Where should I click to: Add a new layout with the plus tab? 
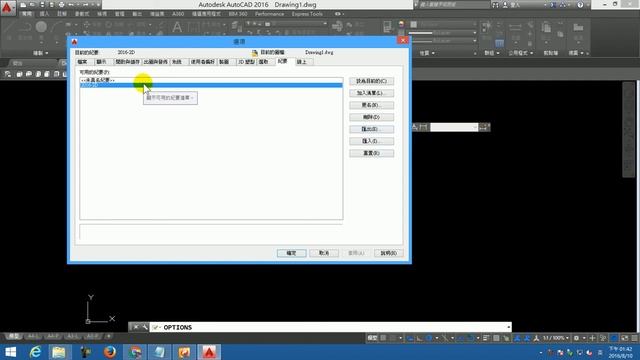tap(109, 336)
